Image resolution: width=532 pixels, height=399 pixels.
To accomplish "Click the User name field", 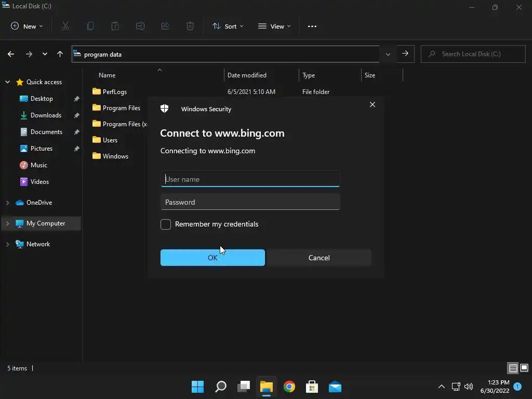I will [x=250, y=179].
